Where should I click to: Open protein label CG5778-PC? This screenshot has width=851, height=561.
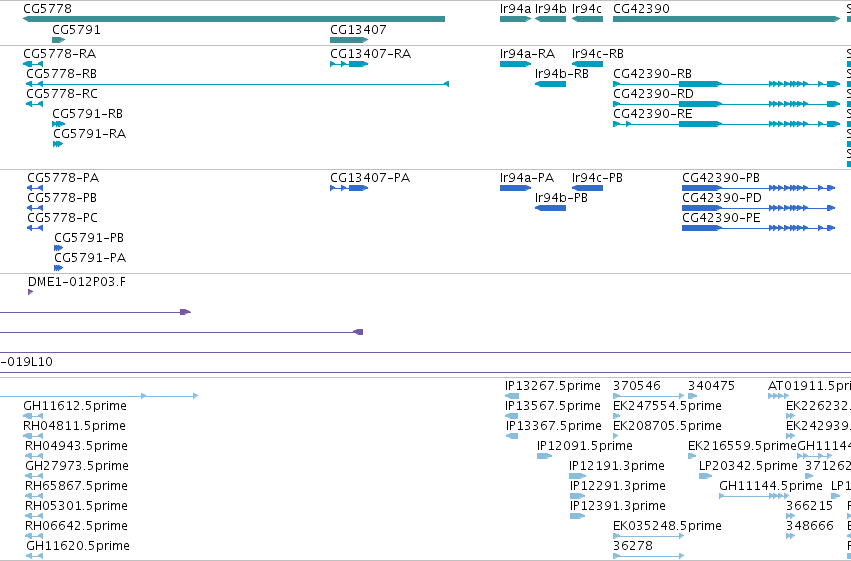[x=62, y=218]
